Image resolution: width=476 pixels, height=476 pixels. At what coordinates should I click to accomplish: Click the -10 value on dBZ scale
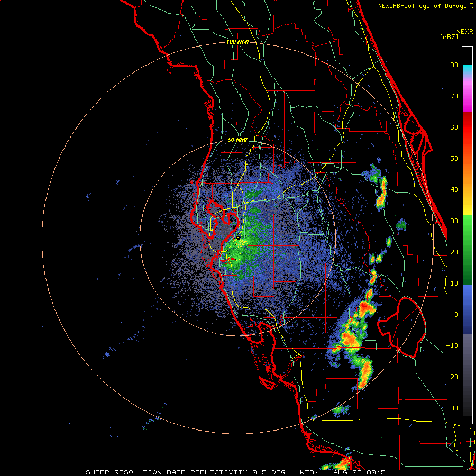point(452,345)
